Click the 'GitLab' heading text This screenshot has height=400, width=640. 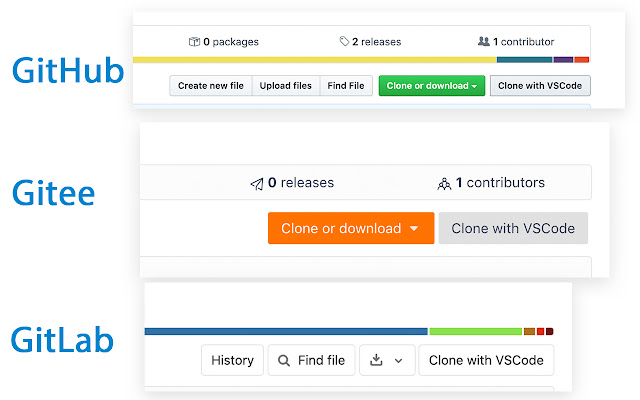(x=62, y=340)
